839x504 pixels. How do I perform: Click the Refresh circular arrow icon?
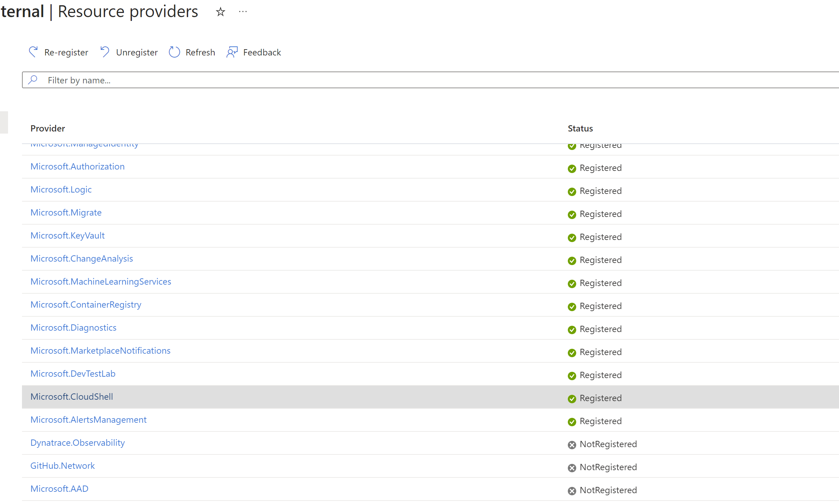174,52
